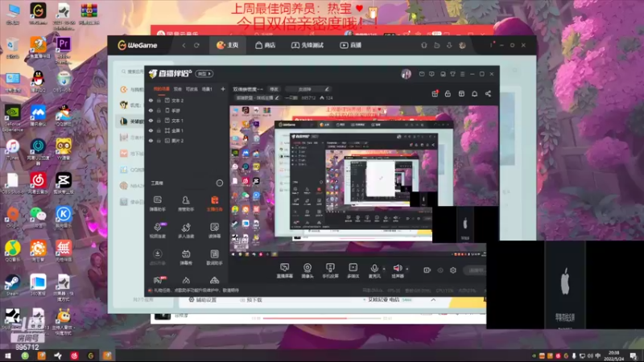The width and height of the screenshot is (644, 362).
Task: Expand the speaker options arrow
Action: (x=407, y=269)
